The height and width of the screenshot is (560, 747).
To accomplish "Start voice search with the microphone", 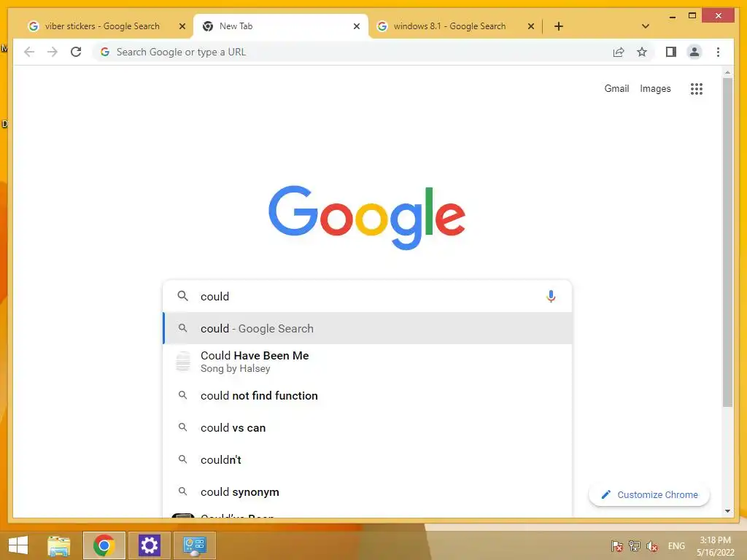I will tap(551, 296).
